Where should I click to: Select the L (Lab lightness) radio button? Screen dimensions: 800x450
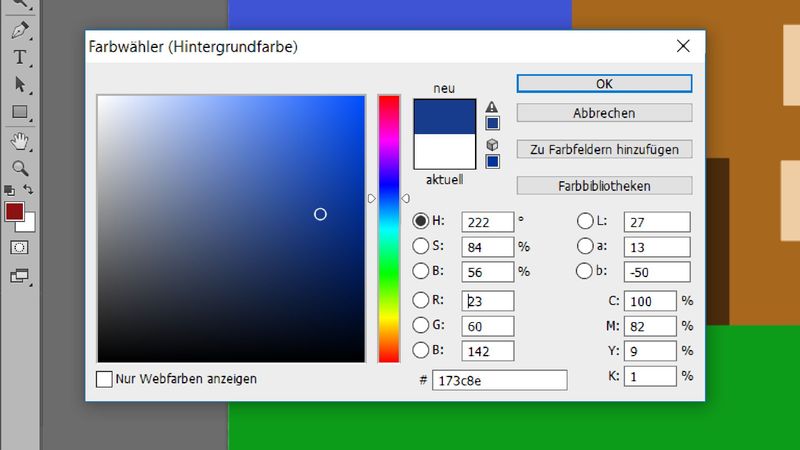point(585,221)
